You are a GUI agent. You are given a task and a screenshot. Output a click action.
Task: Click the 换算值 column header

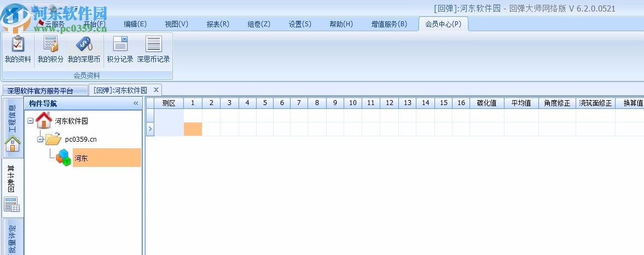630,103
